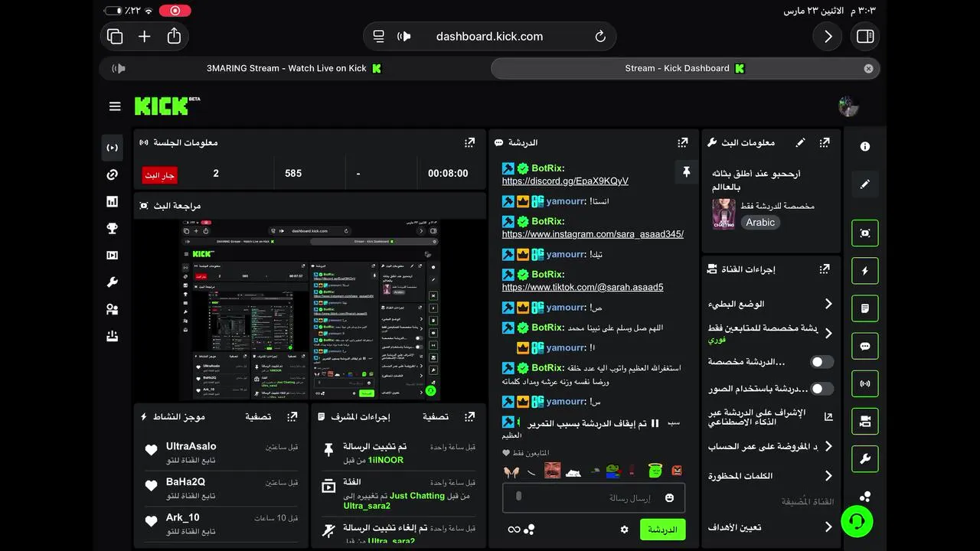The width and height of the screenshot is (980, 551).
Task: Click the Arabic language tag
Action: click(x=760, y=223)
